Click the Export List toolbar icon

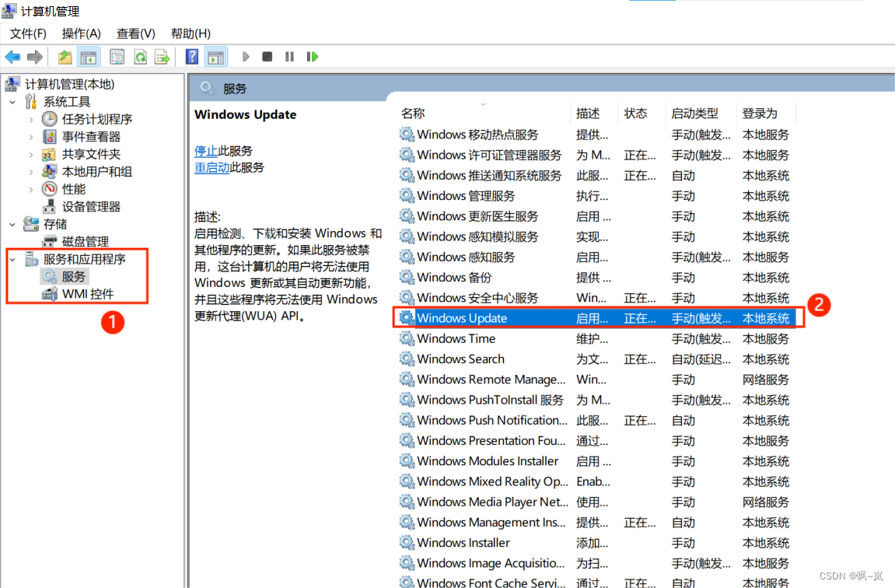coord(163,57)
